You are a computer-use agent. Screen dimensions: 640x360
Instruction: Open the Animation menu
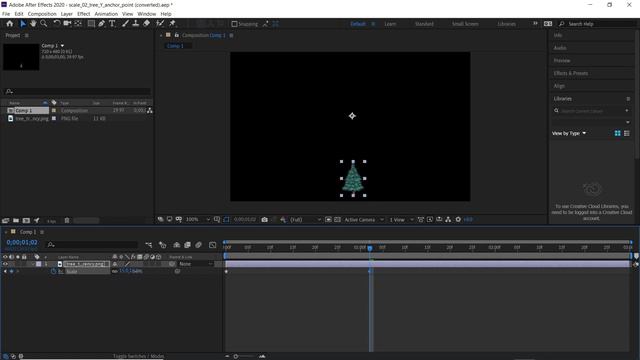point(106,14)
